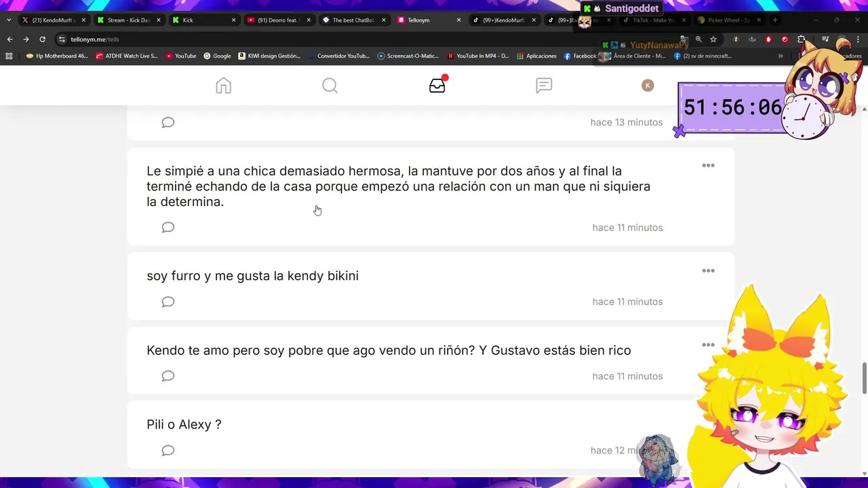Click the translate page icon
Image resolution: width=868 pixels, height=488 pixels.
click(684, 39)
